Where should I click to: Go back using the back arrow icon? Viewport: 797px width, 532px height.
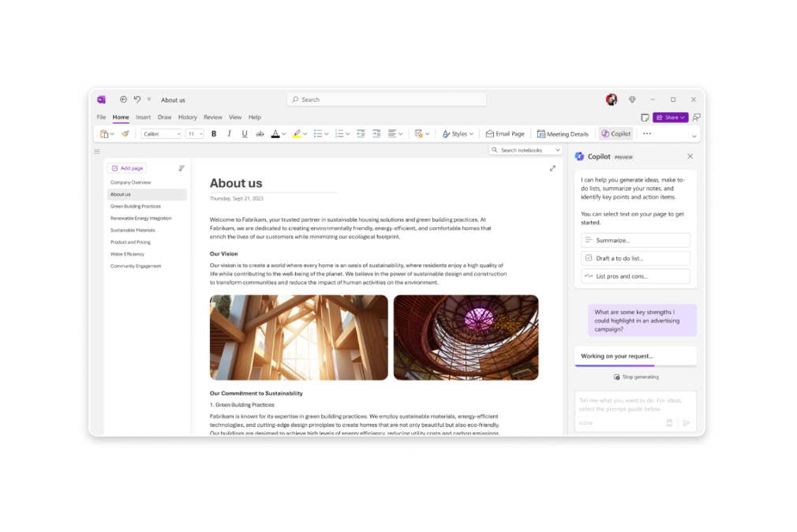tap(123, 99)
